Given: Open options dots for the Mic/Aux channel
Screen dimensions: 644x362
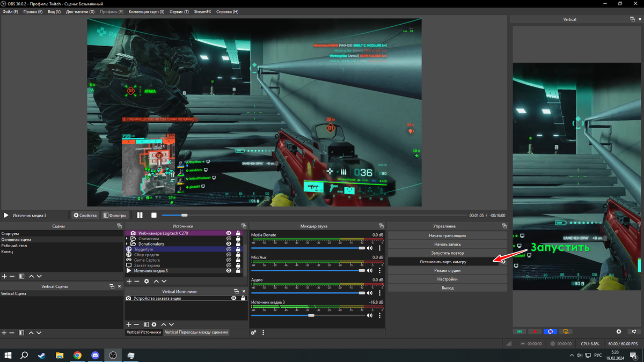Looking at the screenshot, I should [x=379, y=271].
